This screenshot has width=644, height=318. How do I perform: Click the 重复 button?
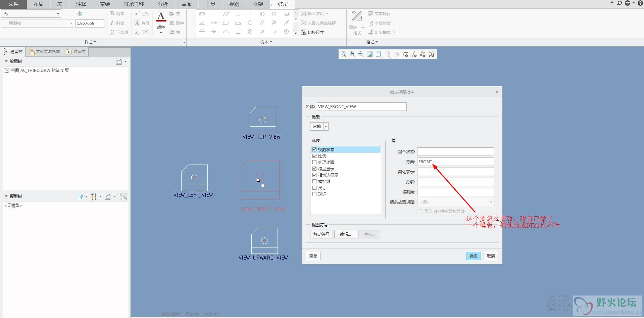tap(313, 256)
